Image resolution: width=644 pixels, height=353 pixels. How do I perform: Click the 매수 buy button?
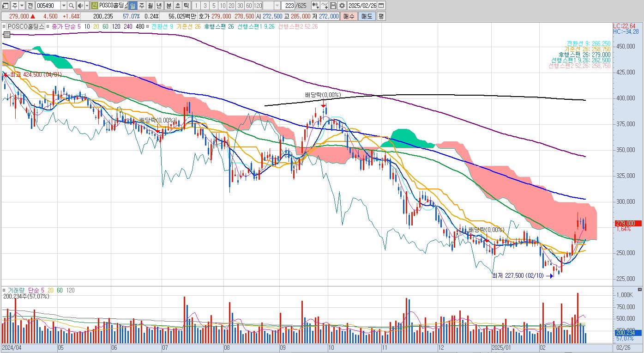coord(349,16)
